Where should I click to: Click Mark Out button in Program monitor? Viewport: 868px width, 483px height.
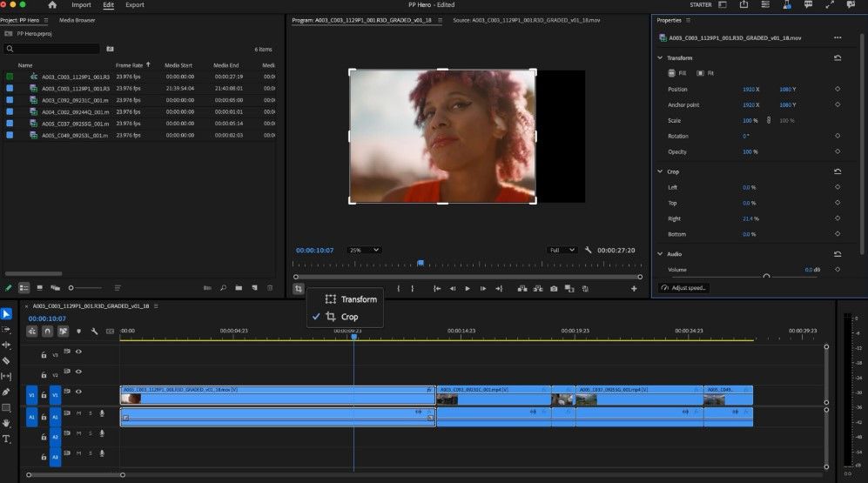413,289
